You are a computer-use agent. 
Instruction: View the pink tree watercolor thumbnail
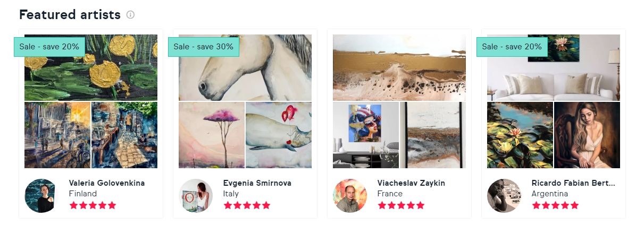212,135
